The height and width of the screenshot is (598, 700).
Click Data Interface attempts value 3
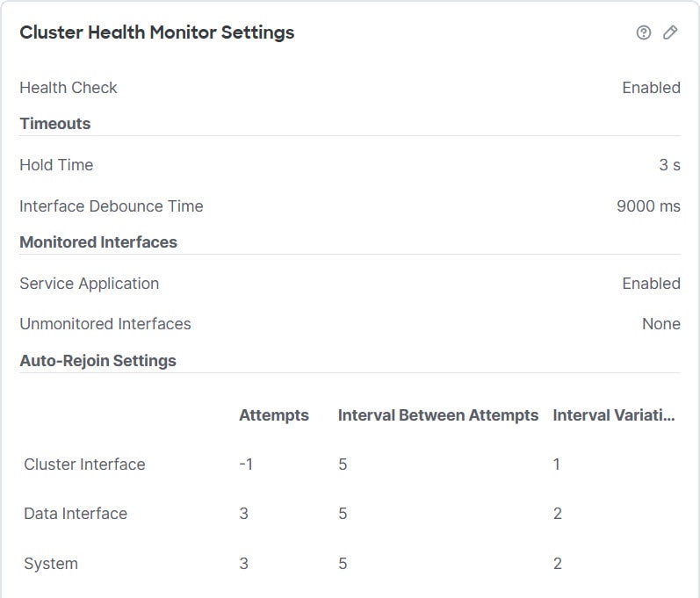244,514
